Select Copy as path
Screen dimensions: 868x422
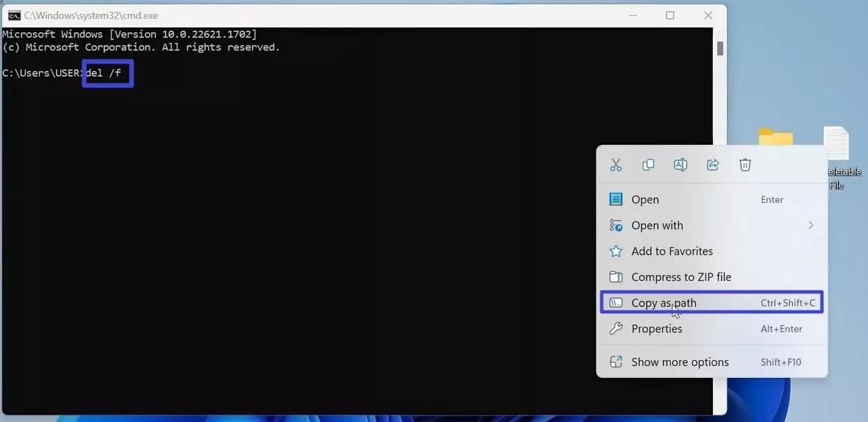click(x=664, y=302)
